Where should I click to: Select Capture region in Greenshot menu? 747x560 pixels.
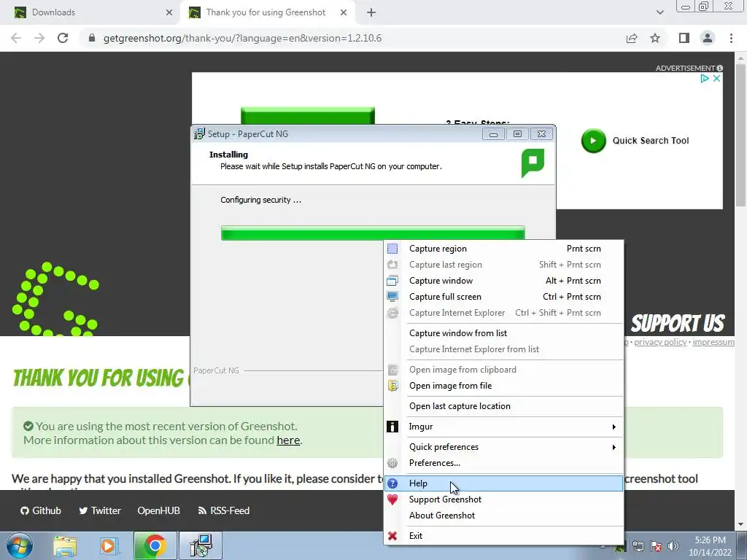tap(503, 249)
